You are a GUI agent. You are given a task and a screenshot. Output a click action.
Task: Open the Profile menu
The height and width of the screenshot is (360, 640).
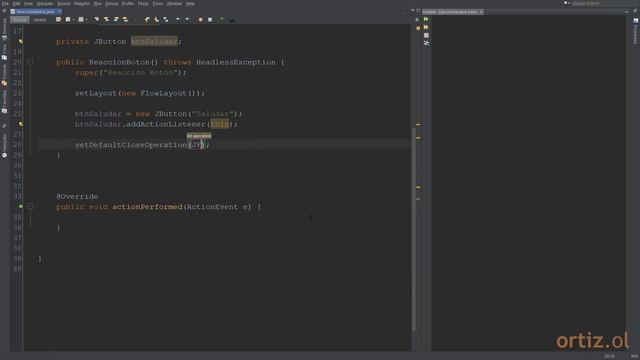coord(128,4)
